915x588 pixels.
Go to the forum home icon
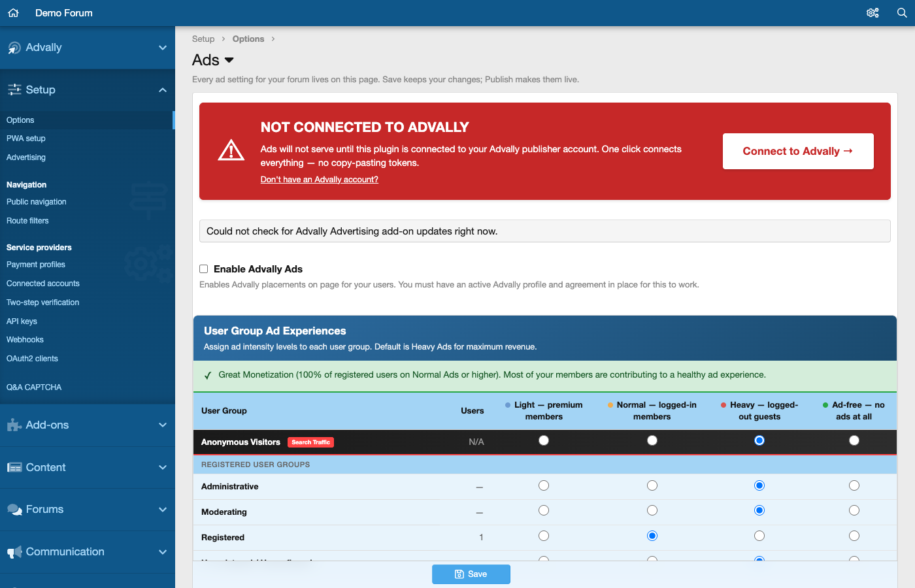pos(13,13)
